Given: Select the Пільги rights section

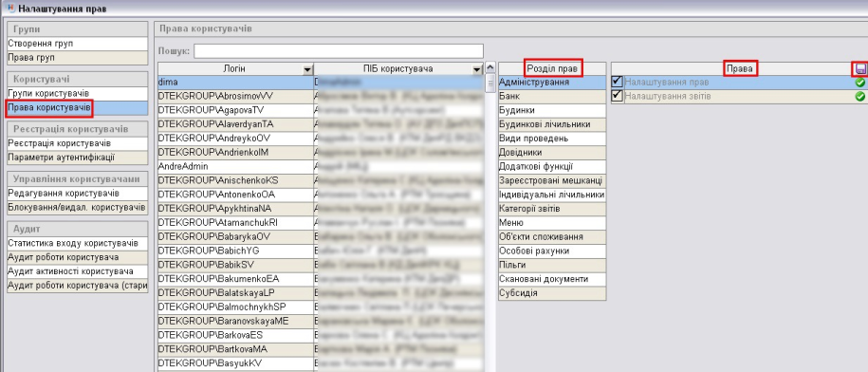Looking at the screenshot, I should pos(552,265).
